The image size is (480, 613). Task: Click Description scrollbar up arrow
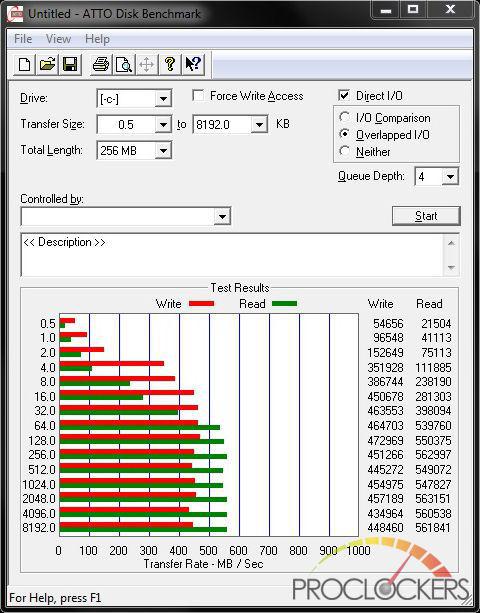[451, 243]
